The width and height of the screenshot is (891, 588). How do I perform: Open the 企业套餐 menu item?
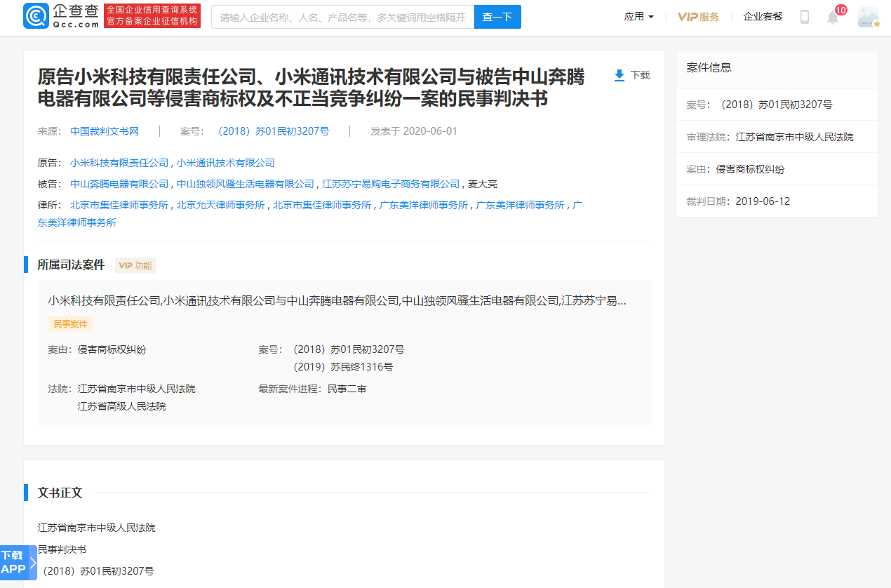[x=763, y=16]
